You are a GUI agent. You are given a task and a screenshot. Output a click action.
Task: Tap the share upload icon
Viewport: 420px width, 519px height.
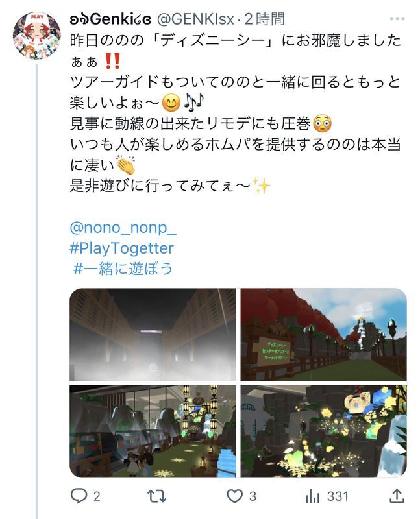click(x=396, y=496)
